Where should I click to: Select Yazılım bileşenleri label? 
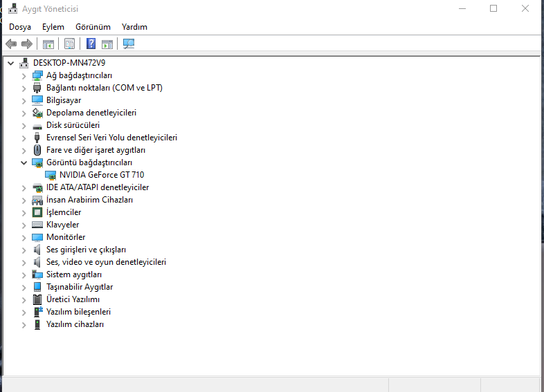coord(78,312)
